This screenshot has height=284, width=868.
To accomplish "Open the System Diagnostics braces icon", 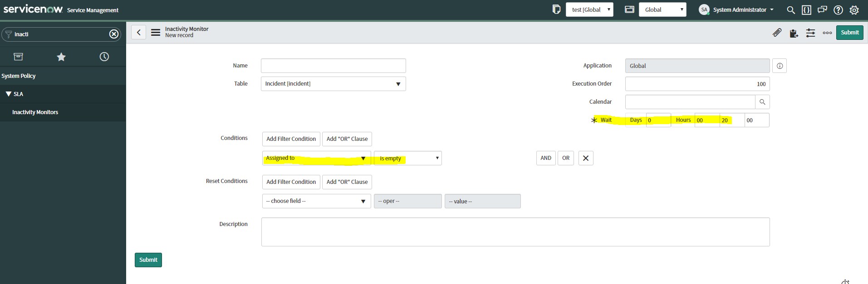I will (806, 10).
